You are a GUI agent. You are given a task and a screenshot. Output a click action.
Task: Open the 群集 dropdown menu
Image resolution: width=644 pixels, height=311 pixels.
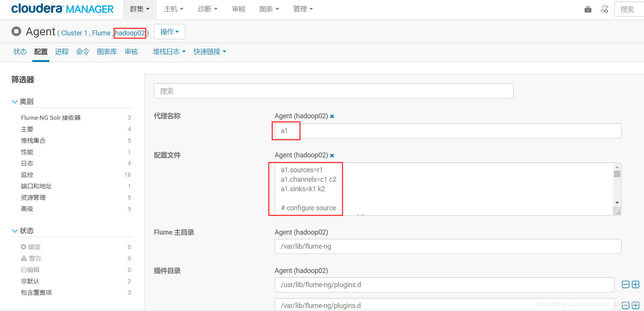tap(140, 9)
